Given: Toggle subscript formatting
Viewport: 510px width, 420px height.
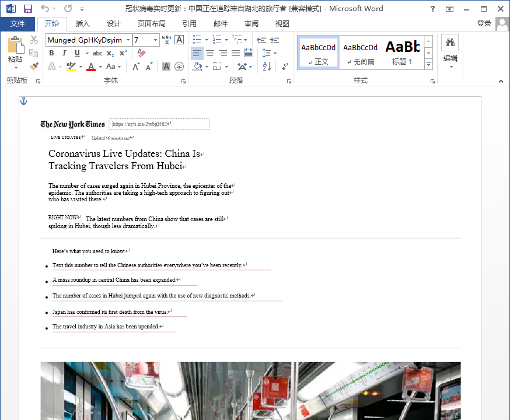Looking at the screenshot, I should point(111,53).
